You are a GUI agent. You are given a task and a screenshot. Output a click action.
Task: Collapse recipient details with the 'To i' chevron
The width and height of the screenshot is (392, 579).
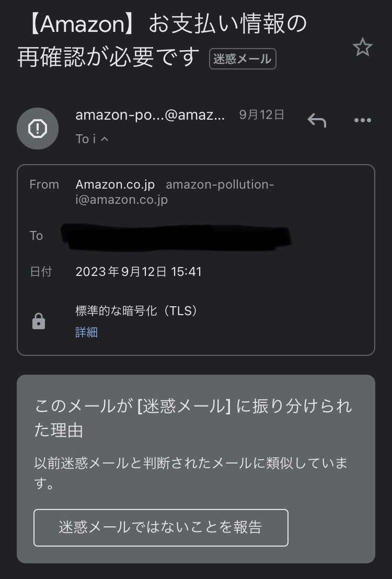point(104,139)
